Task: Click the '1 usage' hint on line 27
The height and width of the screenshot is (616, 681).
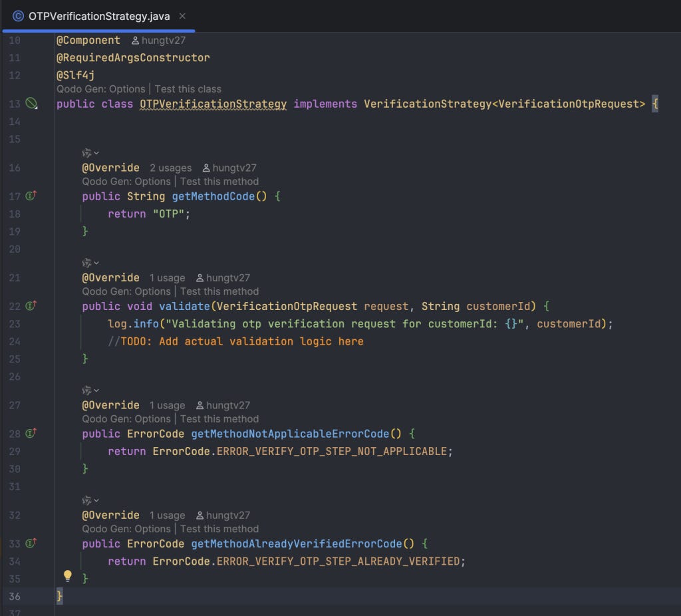Action: point(167,405)
